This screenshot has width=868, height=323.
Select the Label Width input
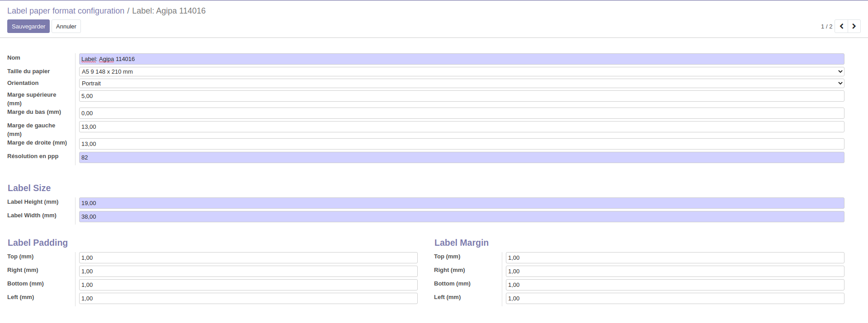pos(461,216)
